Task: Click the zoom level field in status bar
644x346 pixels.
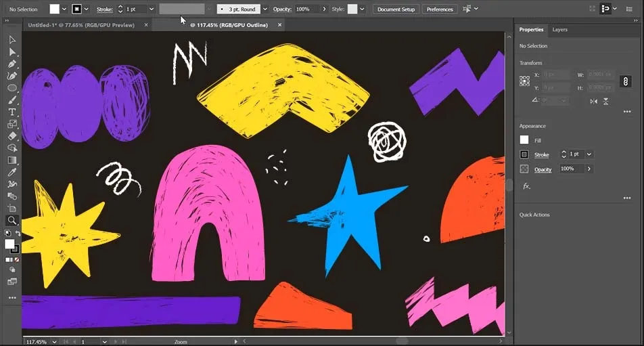Action: click(x=37, y=342)
